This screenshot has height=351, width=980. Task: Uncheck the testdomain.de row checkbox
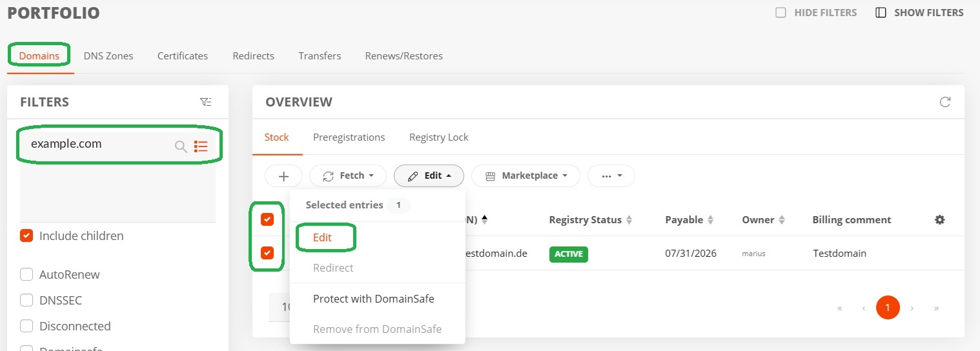click(x=267, y=253)
